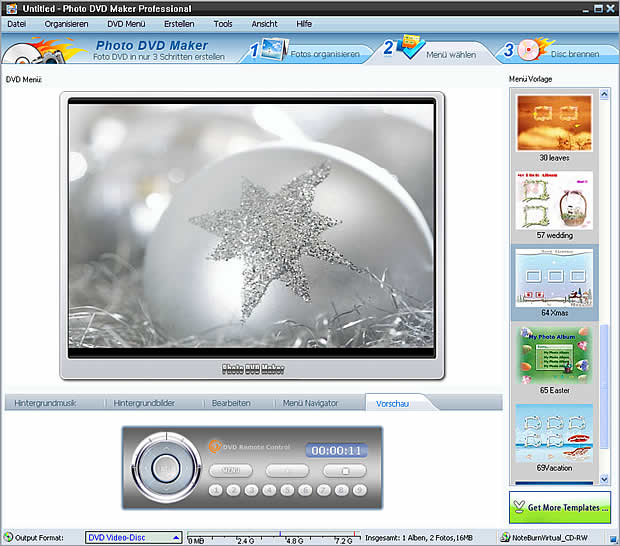The width and height of the screenshot is (620, 546).
Task: Switch to the Hintergrundmusik tab
Action: [x=45, y=403]
